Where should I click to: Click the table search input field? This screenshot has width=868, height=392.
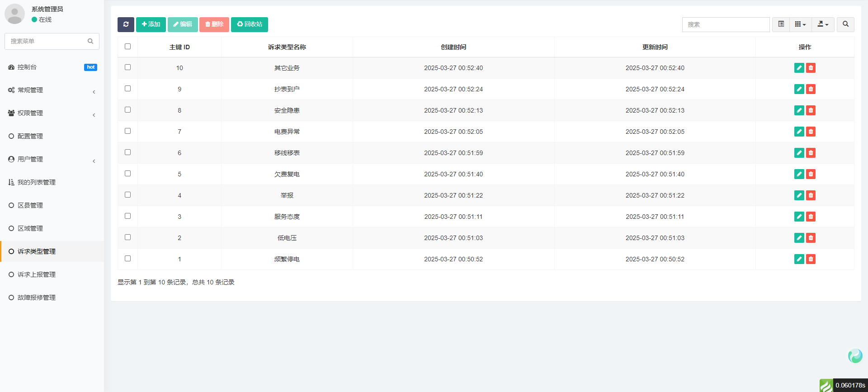(726, 24)
